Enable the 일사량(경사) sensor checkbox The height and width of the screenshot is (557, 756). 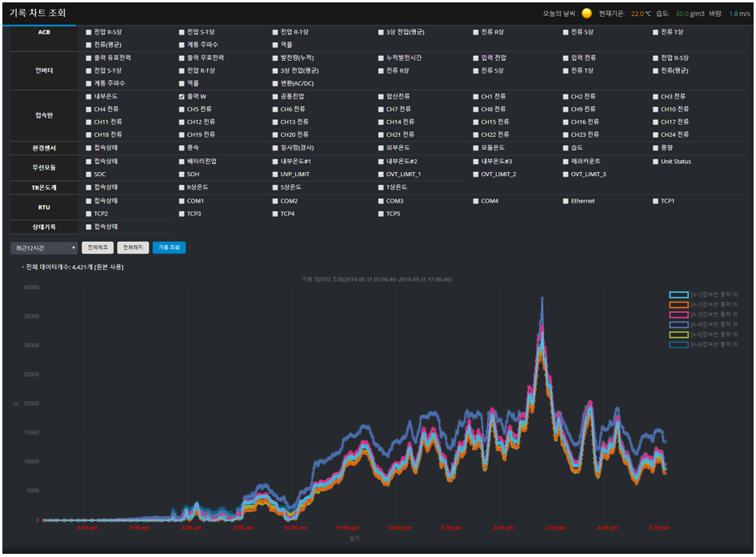pyautogui.click(x=275, y=148)
